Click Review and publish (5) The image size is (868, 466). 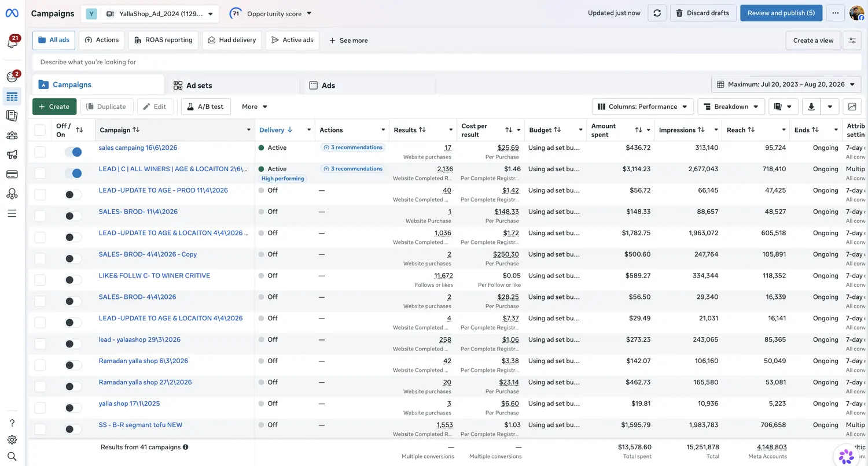pos(781,13)
